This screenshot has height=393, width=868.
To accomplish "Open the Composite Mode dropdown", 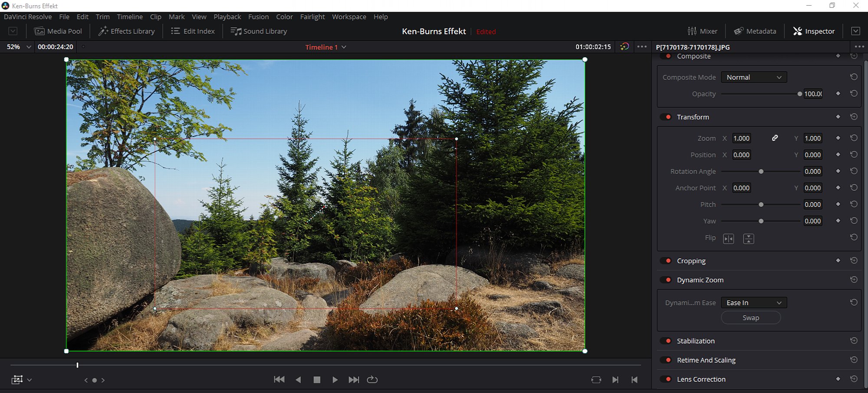I will pos(753,77).
